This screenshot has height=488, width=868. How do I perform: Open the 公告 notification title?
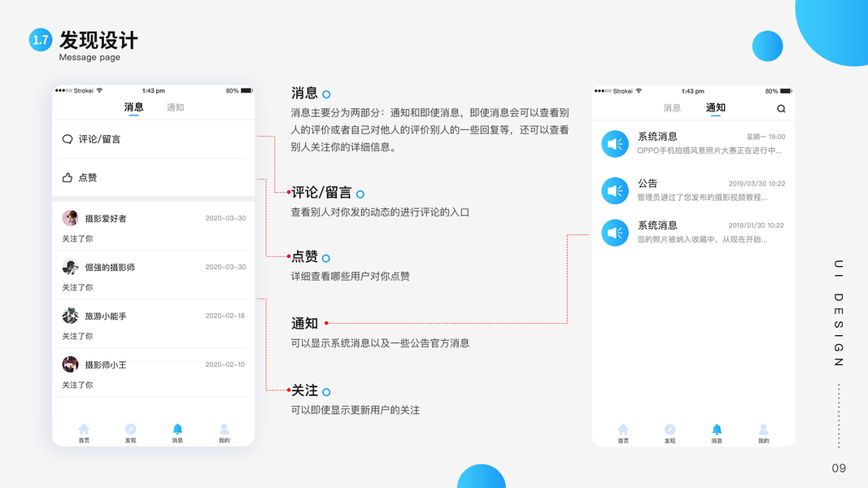pyautogui.click(x=648, y=183)
